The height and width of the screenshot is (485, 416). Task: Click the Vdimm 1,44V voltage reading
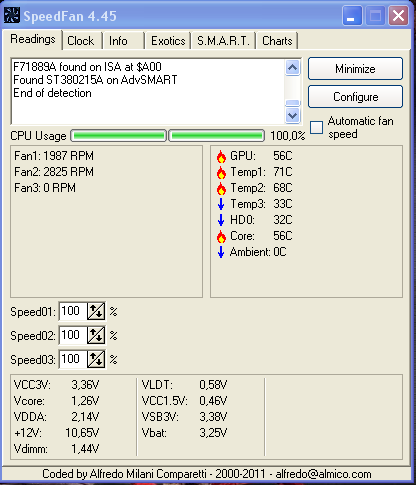(56, 449)
